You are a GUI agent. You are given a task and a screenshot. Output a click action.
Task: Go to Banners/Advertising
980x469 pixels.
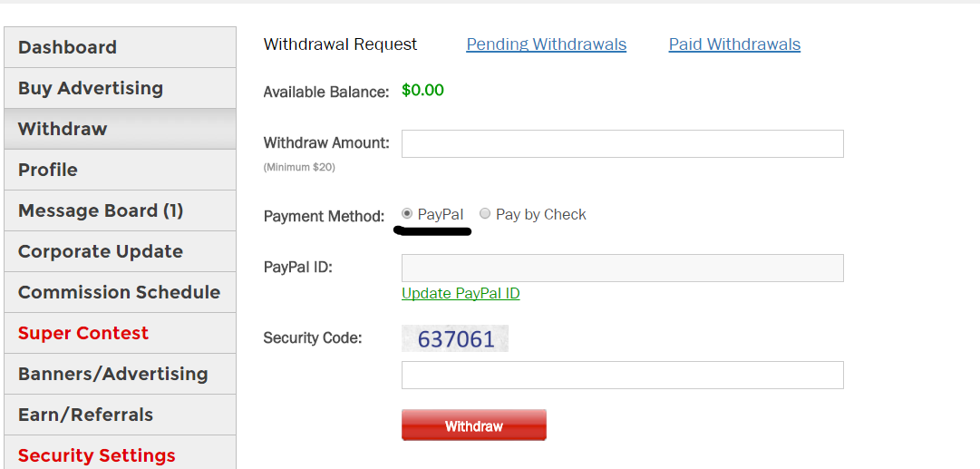click(x=112, y=374)
